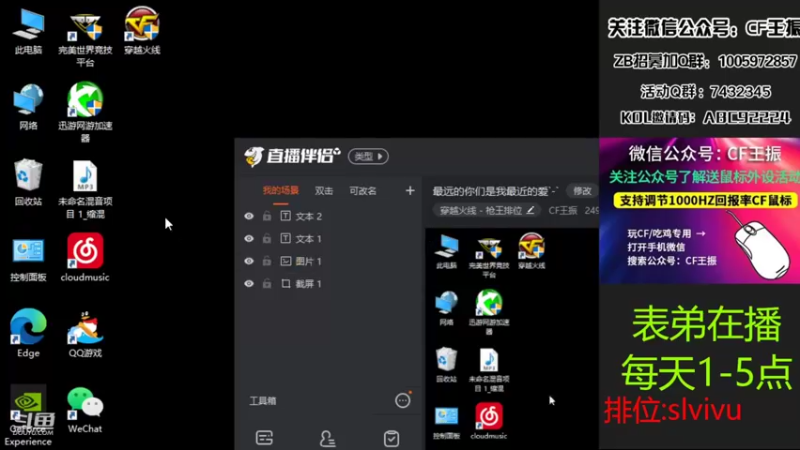Viewport: 800px width, 450px height.
Task: Toggle visibility of 截屏 1 layer
Action: [x=249, y=284]
